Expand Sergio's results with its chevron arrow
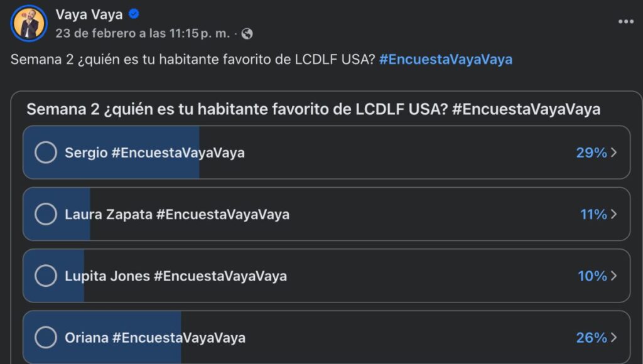 612,153
